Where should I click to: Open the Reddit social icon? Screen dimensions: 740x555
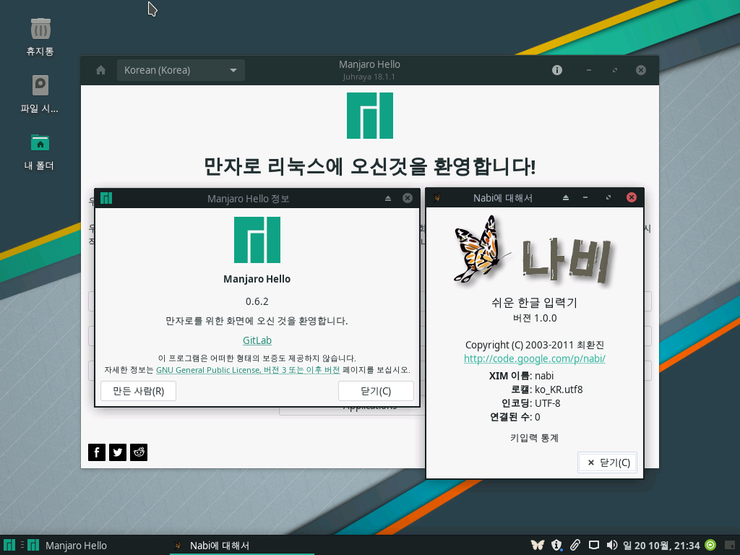coord(139,452)
